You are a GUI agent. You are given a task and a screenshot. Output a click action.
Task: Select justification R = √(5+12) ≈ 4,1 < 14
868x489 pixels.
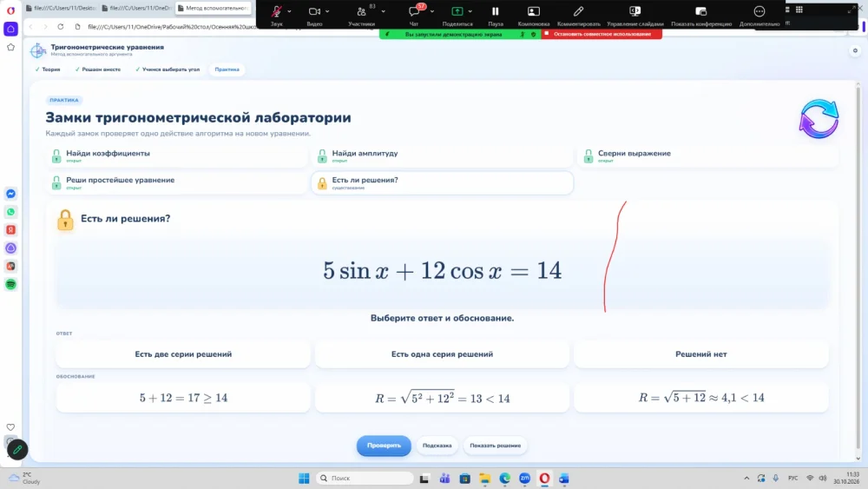coord(700,398)
